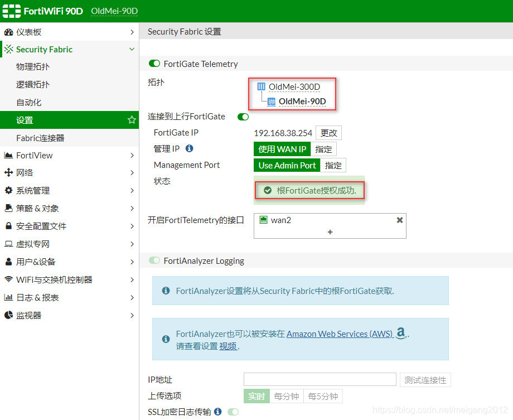Click the log & report bar-chart icon
The image size is (513, 420).
[8, 297]
